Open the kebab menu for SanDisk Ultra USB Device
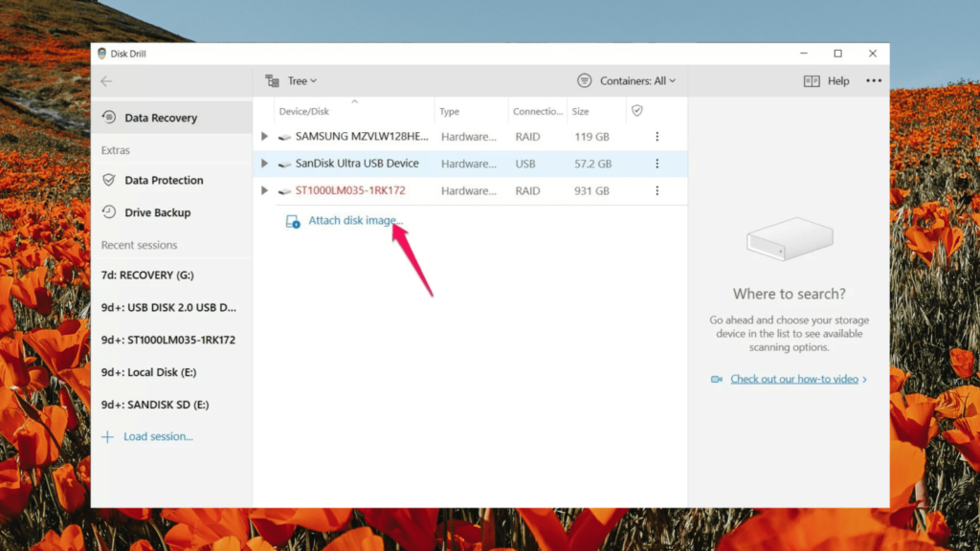Screen dimensions: 980x551 click(656, 163)
